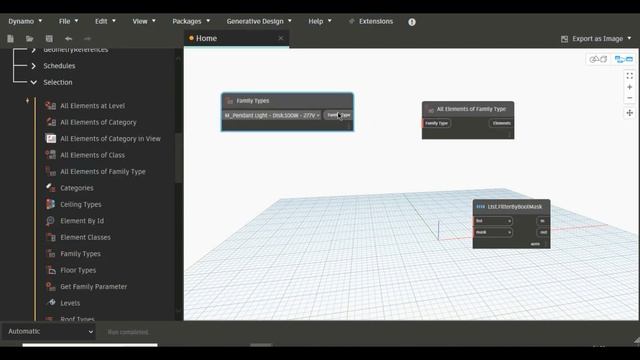Image resolution: width=640 pixels, height=360 pixels.
Task: Open mask port dropdown on FilterByBoolMask
Action: click(509, 233)
